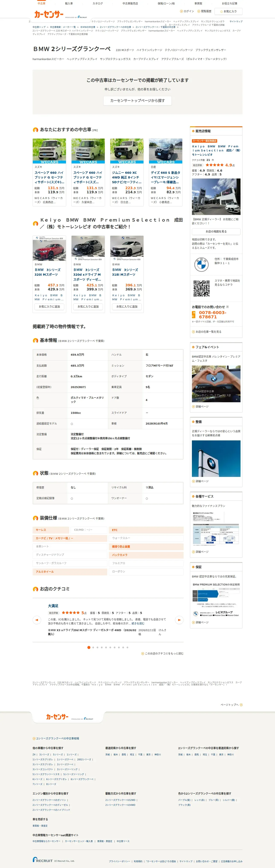Click the お店の地図を見る button

pos(216,231)
